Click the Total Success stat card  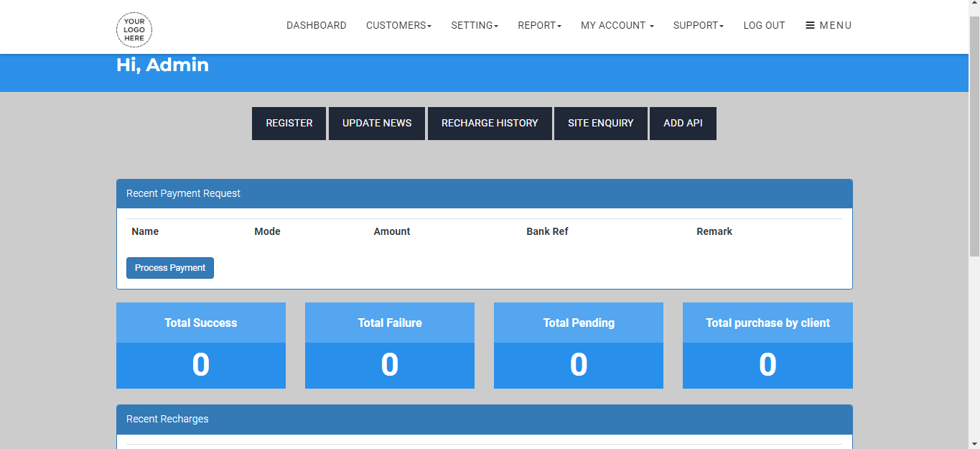pos(201,346)
